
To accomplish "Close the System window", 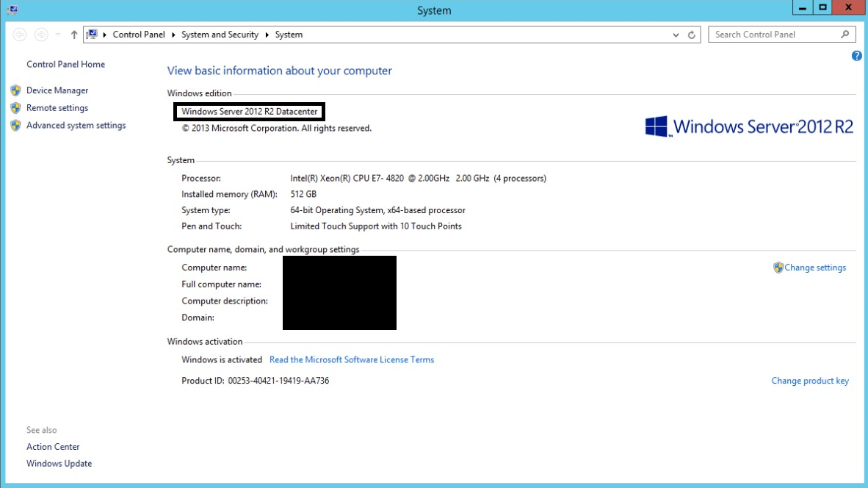I will [x=848, y=7].
